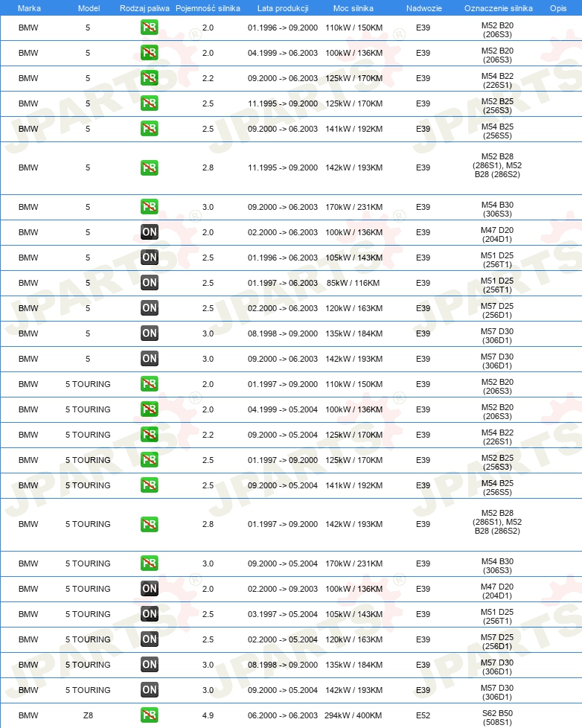The height and width of the screenshot is (728, 582).
Task: Click diesel ON icon in 09.2000 -> 05.2004 142kW row
Action: pyautogui.click(x=150, y=690)
